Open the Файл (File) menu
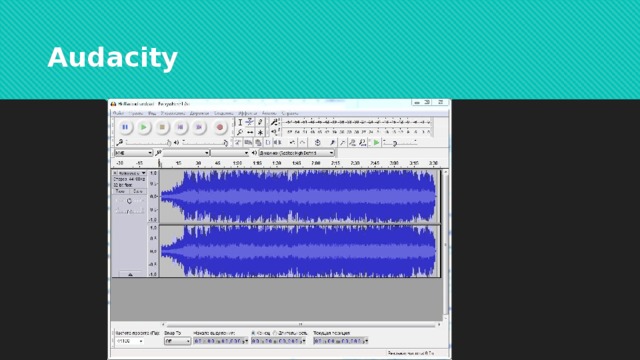640x360 pixels. [118, 113]
